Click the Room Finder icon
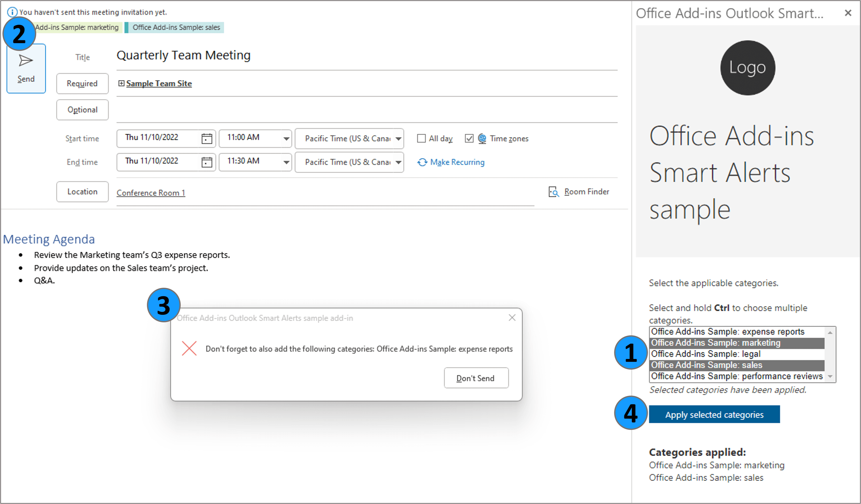 coord(554,192)
